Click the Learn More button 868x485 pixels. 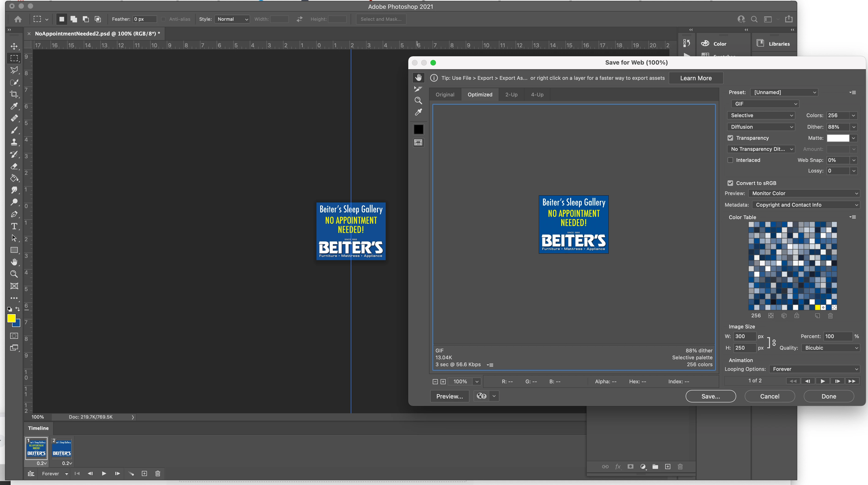click(x=695, y=78)
